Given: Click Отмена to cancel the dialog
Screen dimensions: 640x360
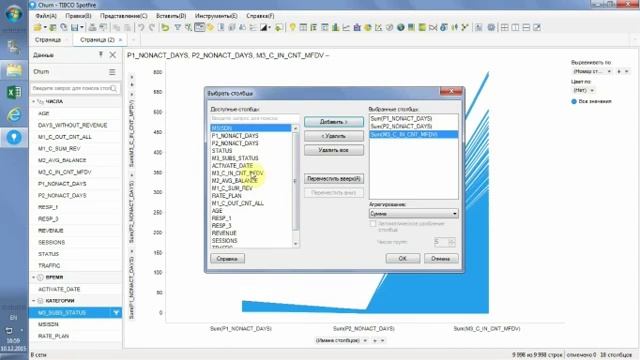Looking at the screenshot, I should point(440,258).
